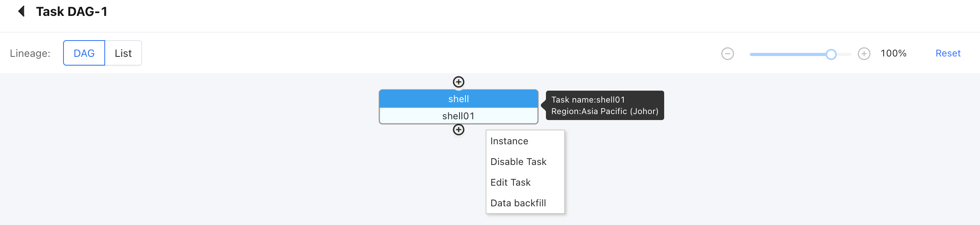Click the shell01 task info tooltip
The image size is (980, 225).
pyautogui.click(x=605, y=105)
